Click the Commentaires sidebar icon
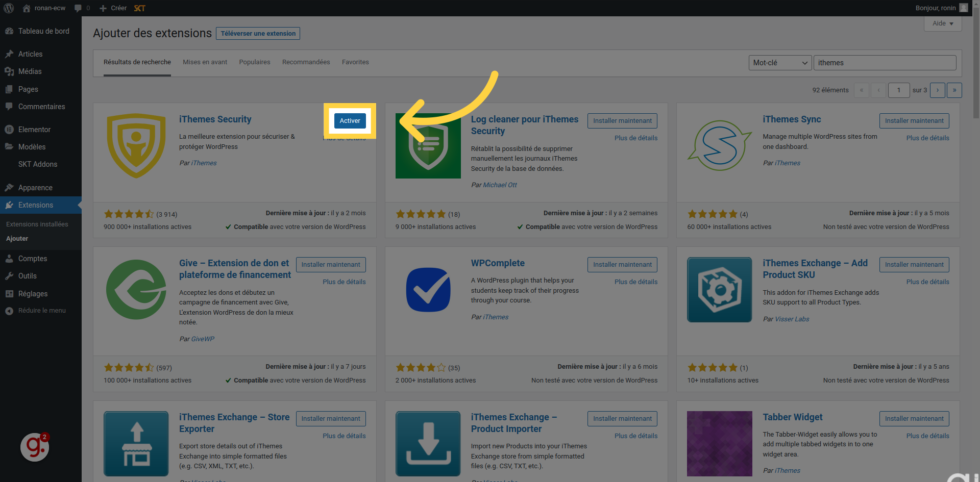The height and width of the screenshot is (482, 980). click(x=9, y=107)
